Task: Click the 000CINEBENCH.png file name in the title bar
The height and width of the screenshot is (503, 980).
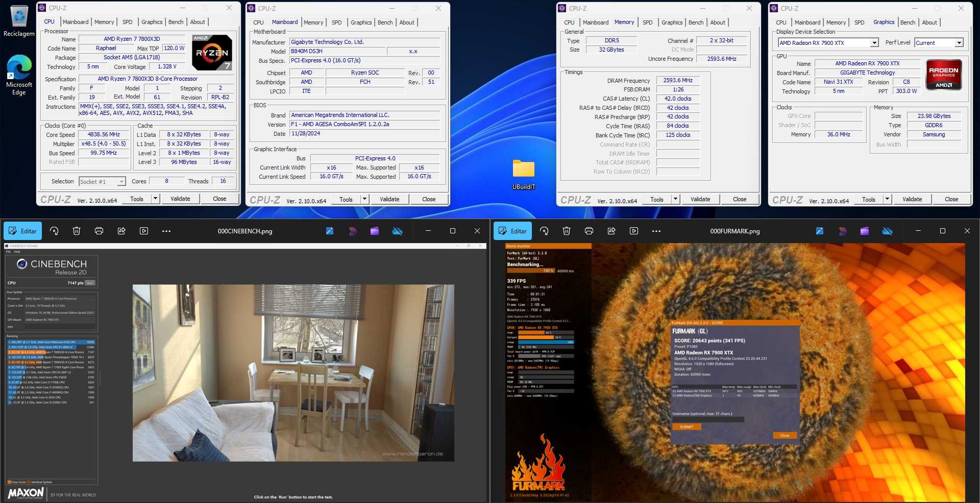Action: (x=245, y=231)
